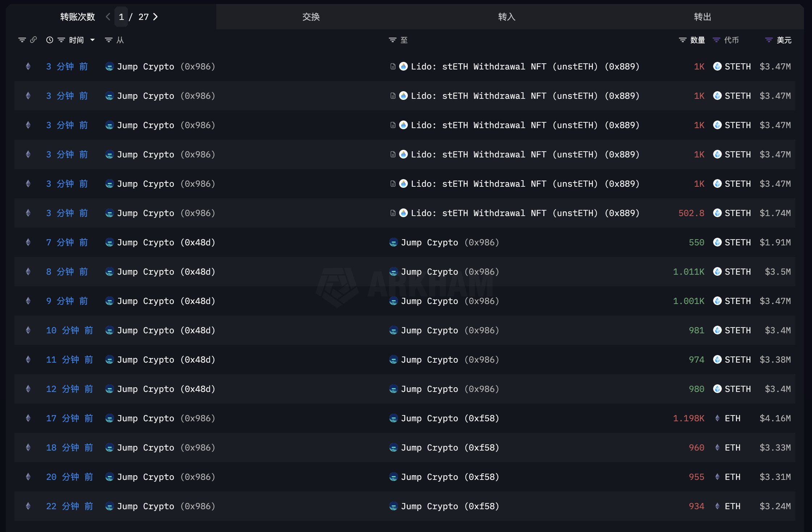
Task: Click contract document icon in 502.8 STETH row
Action: [x=393, y=213]
